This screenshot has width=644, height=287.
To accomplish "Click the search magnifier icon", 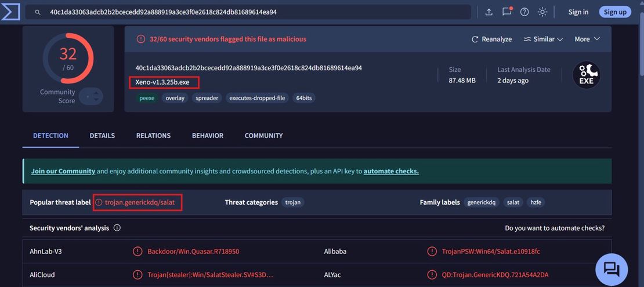I will coord(38,12).
